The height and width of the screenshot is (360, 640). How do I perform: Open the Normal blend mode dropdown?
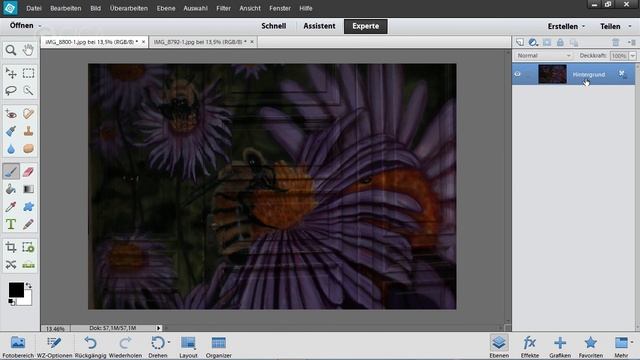[x=543, y=56]
